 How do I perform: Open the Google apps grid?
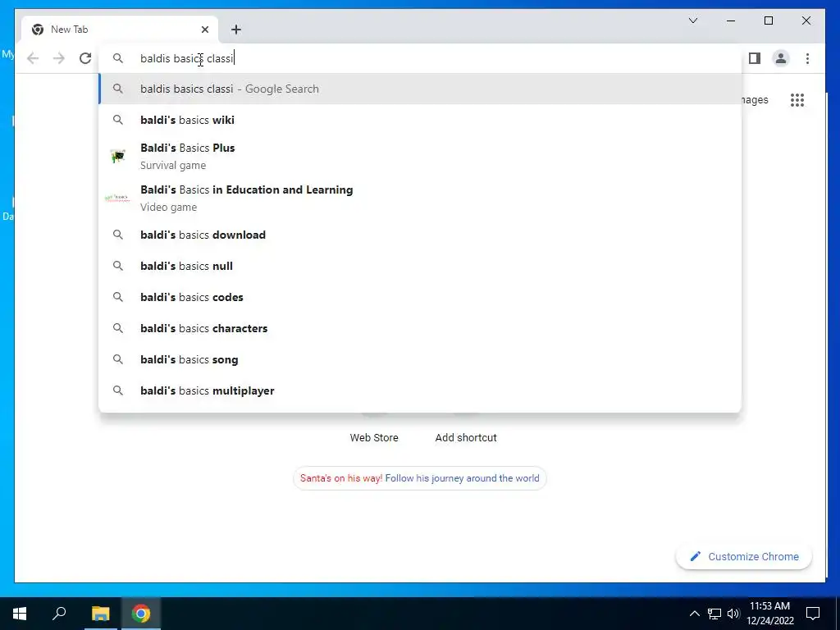797,100
